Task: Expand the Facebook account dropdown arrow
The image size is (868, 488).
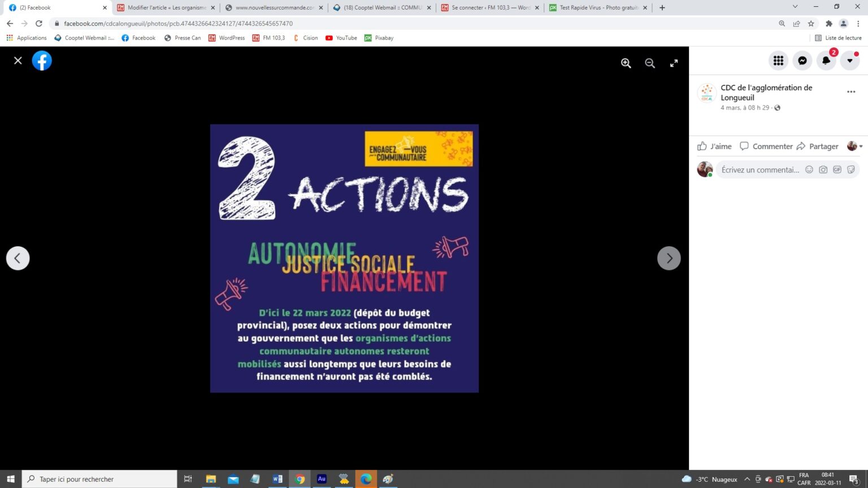Action: pos(849,60)
